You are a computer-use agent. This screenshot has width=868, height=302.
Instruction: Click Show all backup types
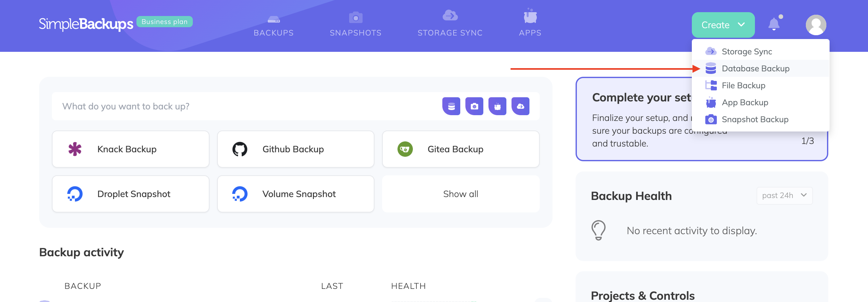[x=460, y=194]
